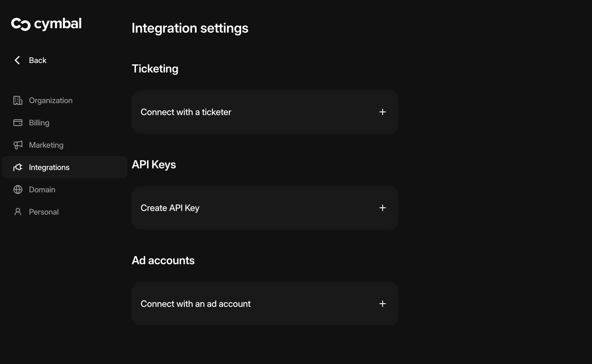The image size is (592, 364).
Task: Expand ad account connection plus icon
Action: pos(382,304)
